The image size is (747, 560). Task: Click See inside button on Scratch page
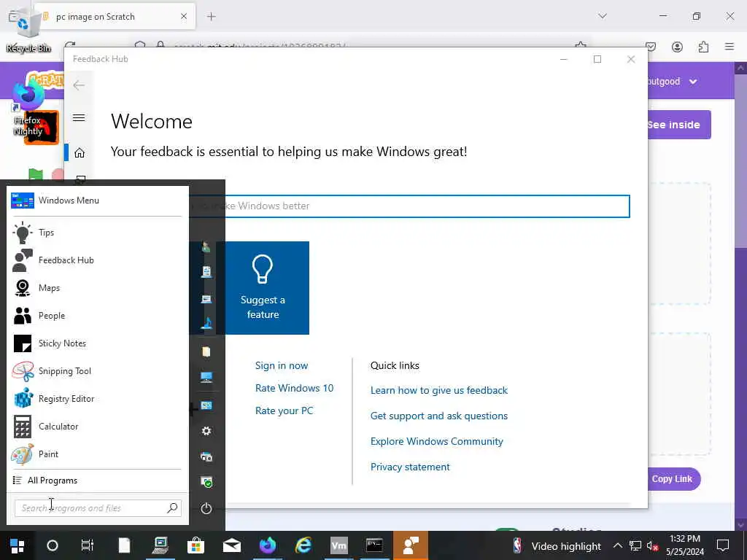coord(679,125)
